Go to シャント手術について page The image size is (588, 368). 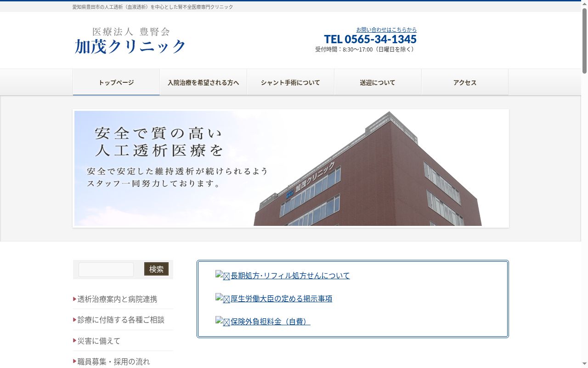(x=290, y=82)
